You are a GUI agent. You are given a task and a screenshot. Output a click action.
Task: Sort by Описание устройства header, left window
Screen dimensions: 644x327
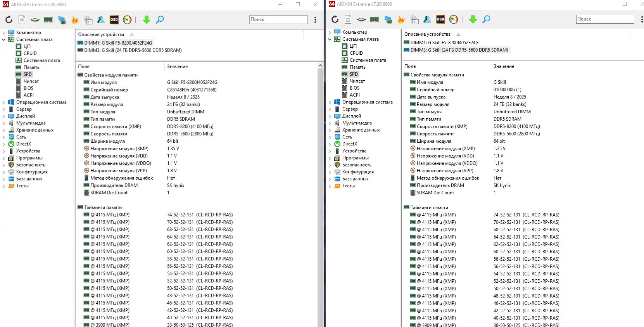[101, 35]
